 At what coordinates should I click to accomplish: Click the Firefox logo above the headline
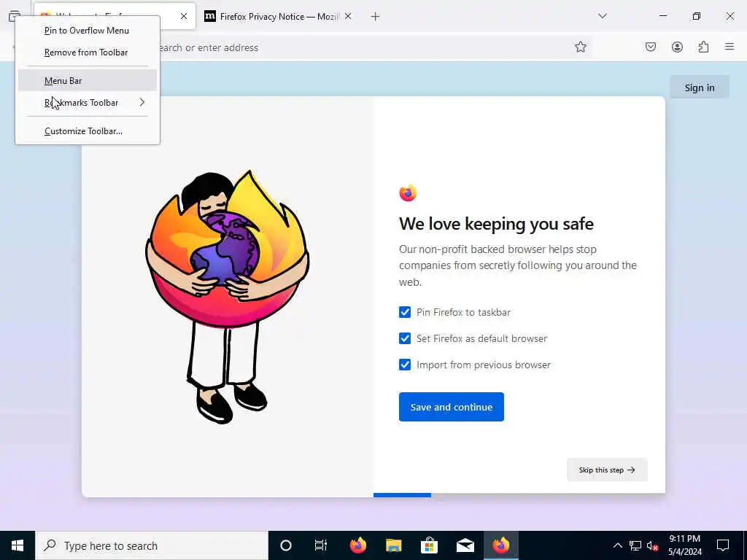(408, 192)
